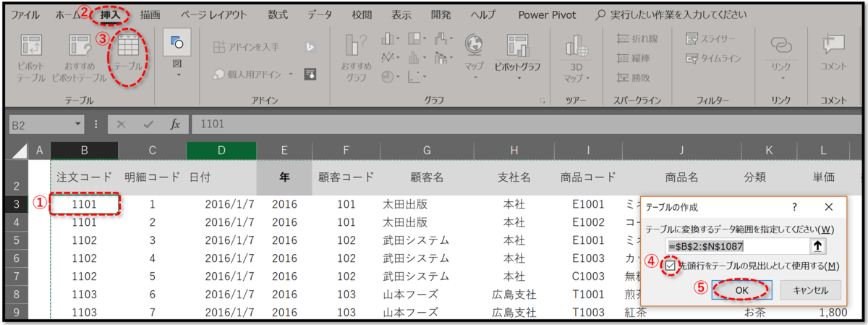868x325 pixels.
Task: Click the collapse dialog range selector arrow
Action: (x=817, y=246)
